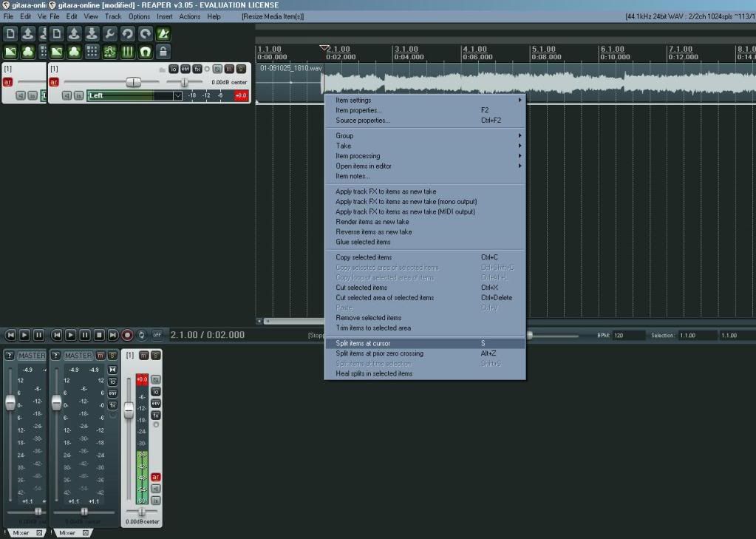
Task: Choose Remove selected items
Action: 425,317
